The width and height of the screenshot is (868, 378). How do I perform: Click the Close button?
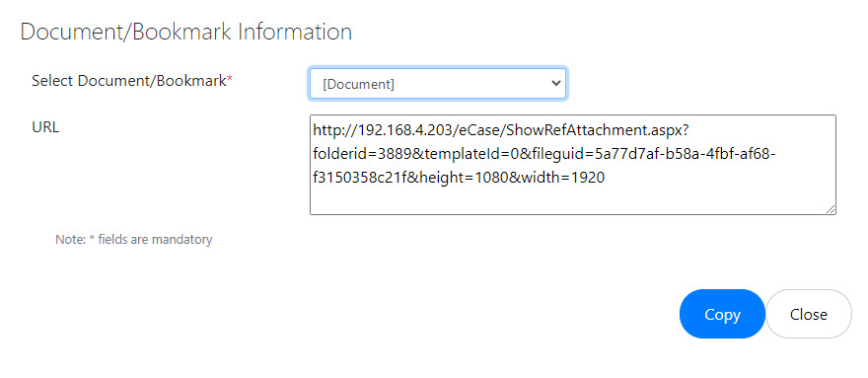(808, 314)
